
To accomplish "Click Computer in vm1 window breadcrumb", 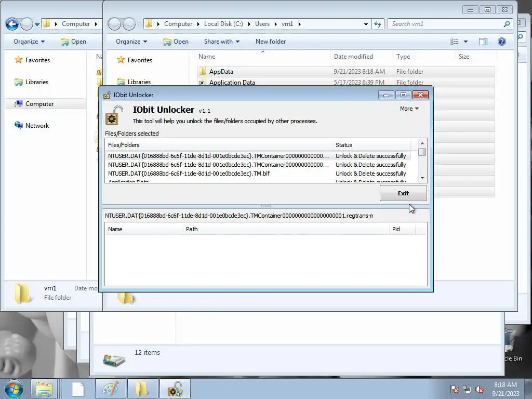I will [x=178, y=24].
